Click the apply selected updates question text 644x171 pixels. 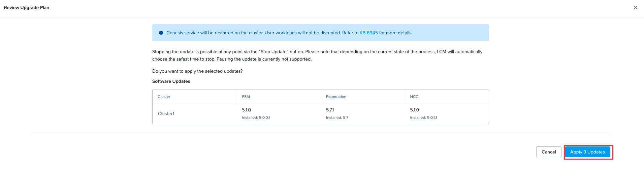[197, 71]
